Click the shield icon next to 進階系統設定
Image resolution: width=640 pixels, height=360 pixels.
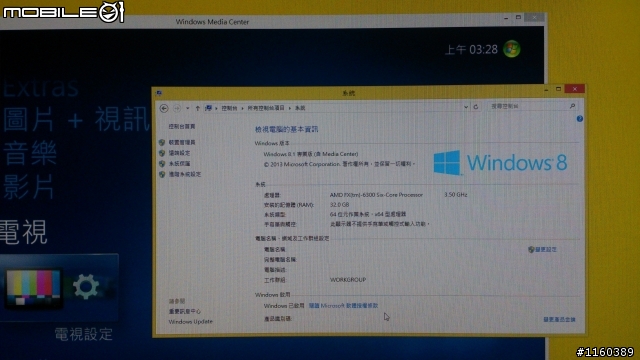coord(162,174)
